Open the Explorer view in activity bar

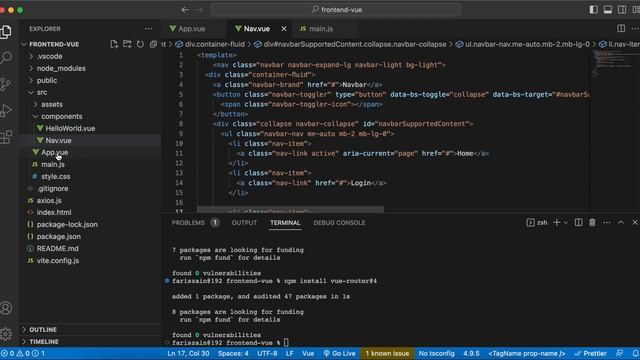pyautogui.click(x=6, y=32)
